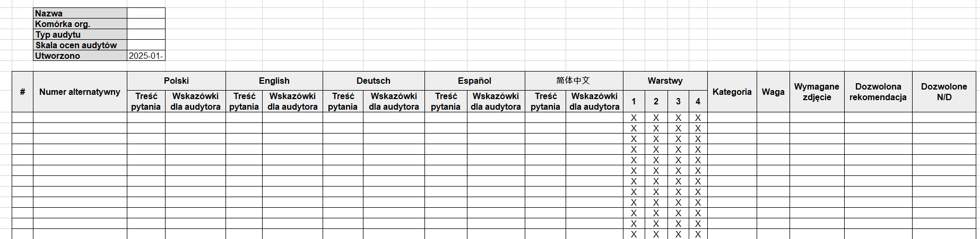The height and width of the screenshot is (239, 980).
Task: Click the Polski language header cell
Action: click(x=176, y=81)
